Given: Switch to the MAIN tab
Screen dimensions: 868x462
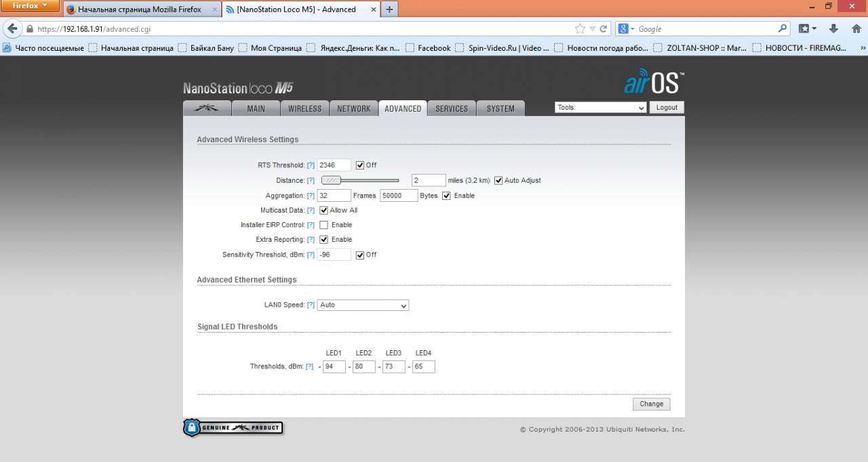Looking at the screenshot, I should [256, 108].
